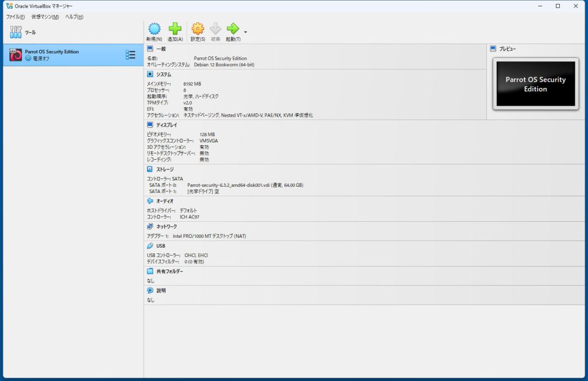Click the USB controller value "OHCI, EHCI"
The width and height of the screenshot is (588, 381).
[196, 255]
